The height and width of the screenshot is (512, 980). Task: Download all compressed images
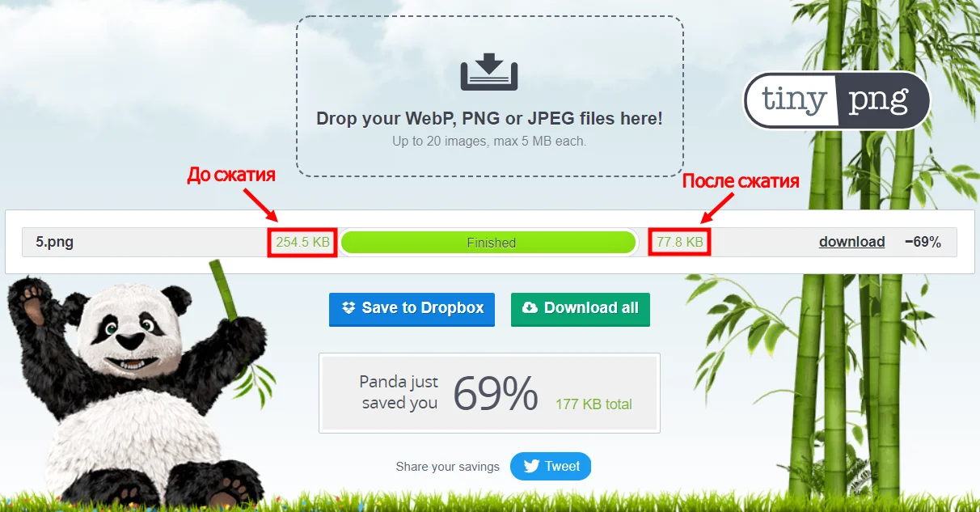pos(581,309)
